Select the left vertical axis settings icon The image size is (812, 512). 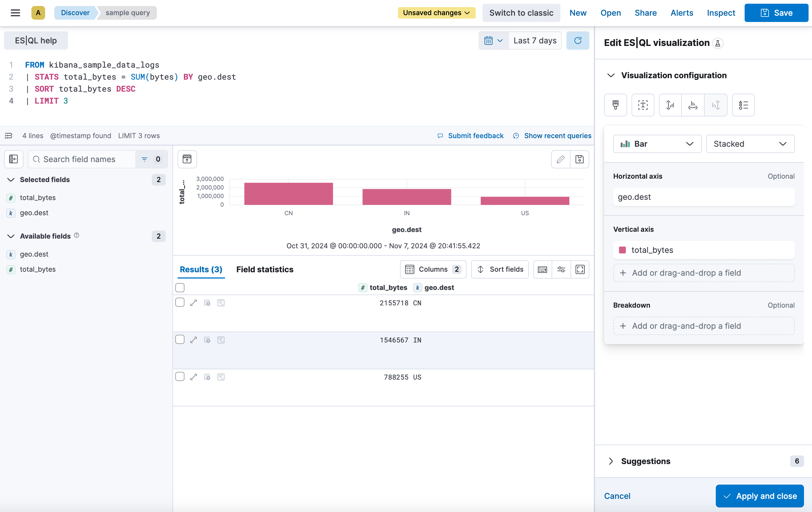pyautogui.click(x=670, y=105)
